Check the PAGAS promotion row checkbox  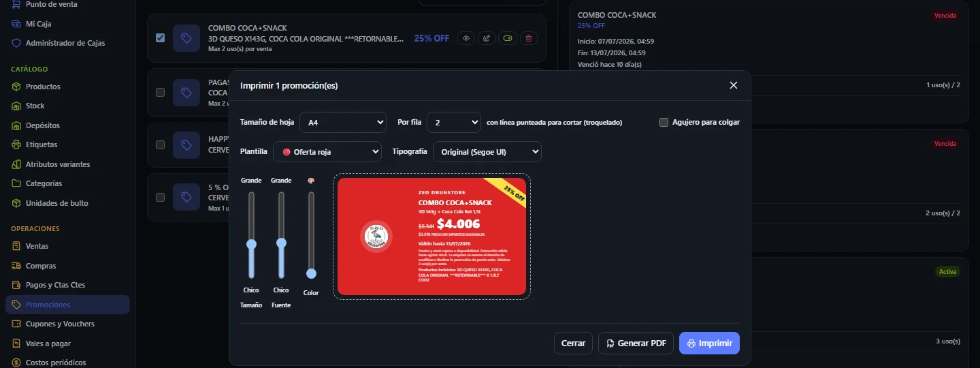tap(160, 92)
